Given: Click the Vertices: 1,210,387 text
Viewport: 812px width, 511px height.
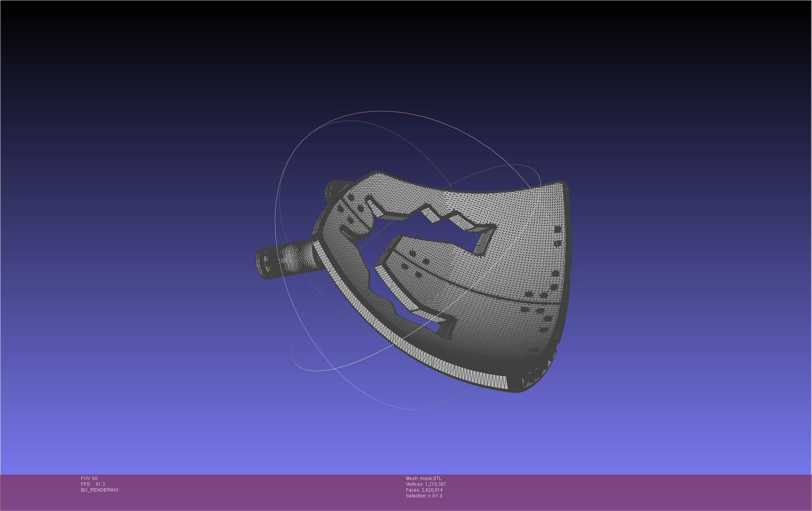Looking at the screenshot, I should coord(426,484).
